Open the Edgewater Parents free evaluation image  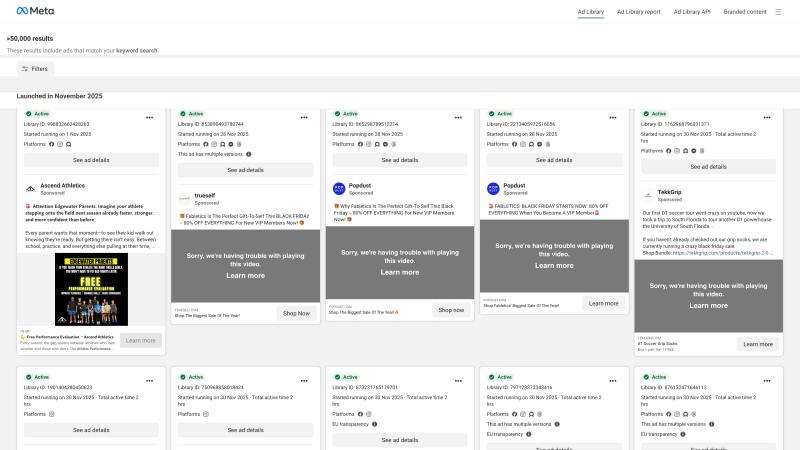click(91, 289)
